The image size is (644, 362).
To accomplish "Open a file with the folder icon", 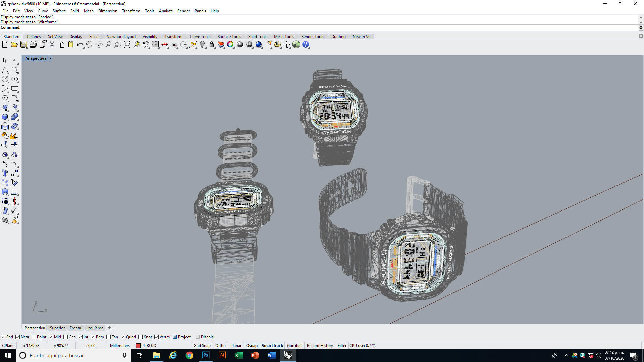I will (x=14, y=44).
